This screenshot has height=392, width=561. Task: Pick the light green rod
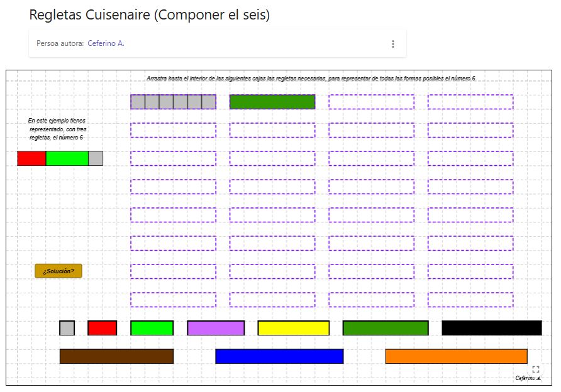pos(151,328)
